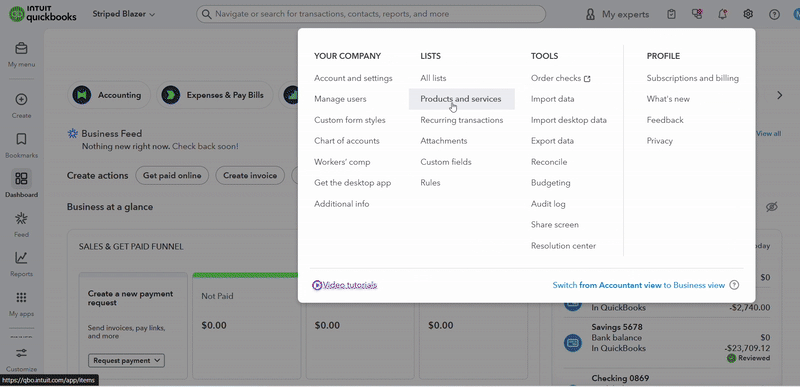
Task: Click the search input field
Action: tap(371, 14)
